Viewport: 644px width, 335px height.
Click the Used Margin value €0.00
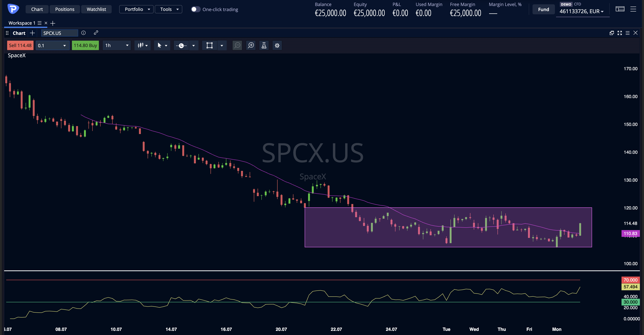click(423, 13)
